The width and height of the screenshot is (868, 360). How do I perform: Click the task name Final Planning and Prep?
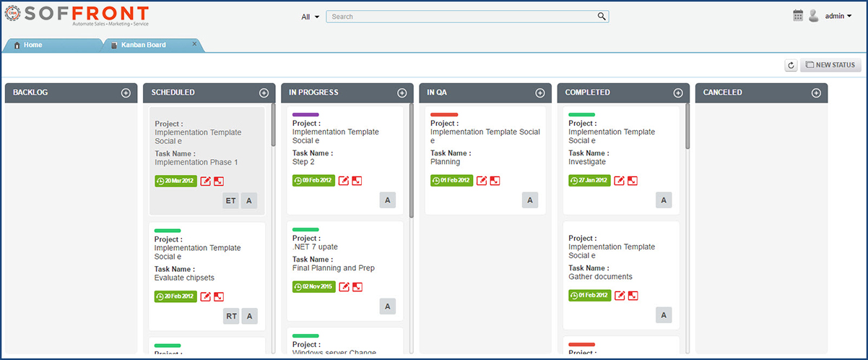click(334, 268)
